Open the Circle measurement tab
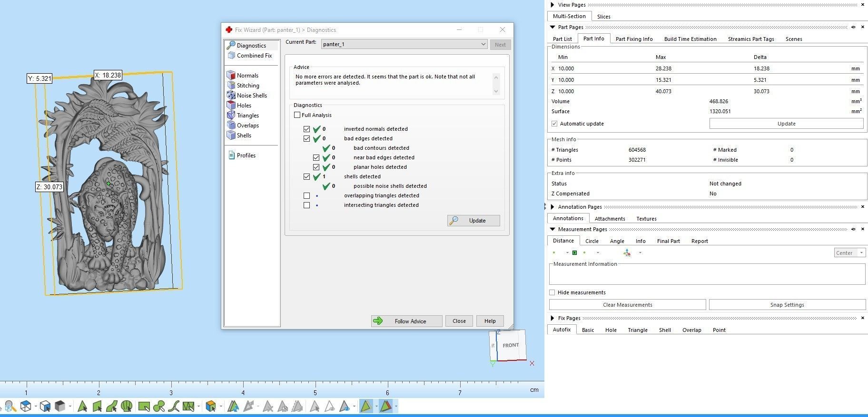The image size is (868, 417). point(592,241)
